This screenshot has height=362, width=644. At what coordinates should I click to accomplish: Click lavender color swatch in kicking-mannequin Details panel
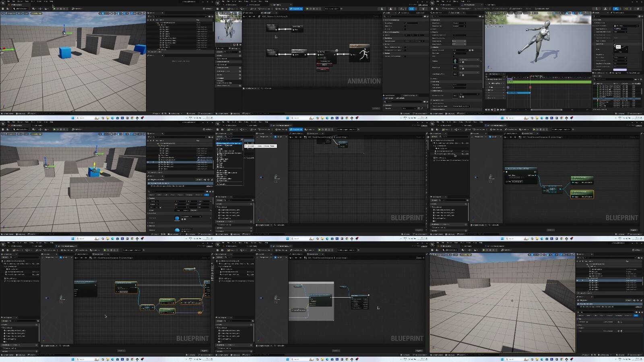620,70
